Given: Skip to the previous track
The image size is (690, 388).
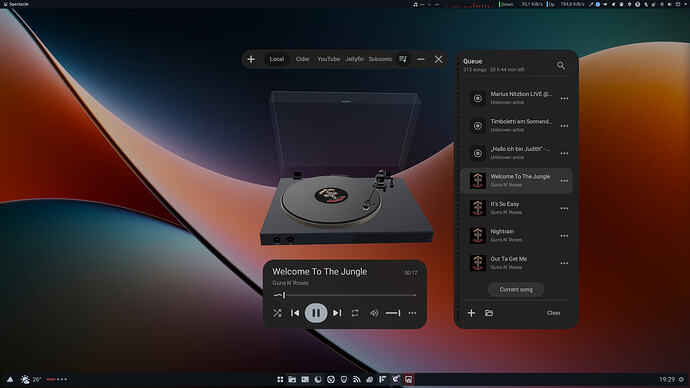Looking at the screenshot, I should pyautogui.click(x=295, y=313).
